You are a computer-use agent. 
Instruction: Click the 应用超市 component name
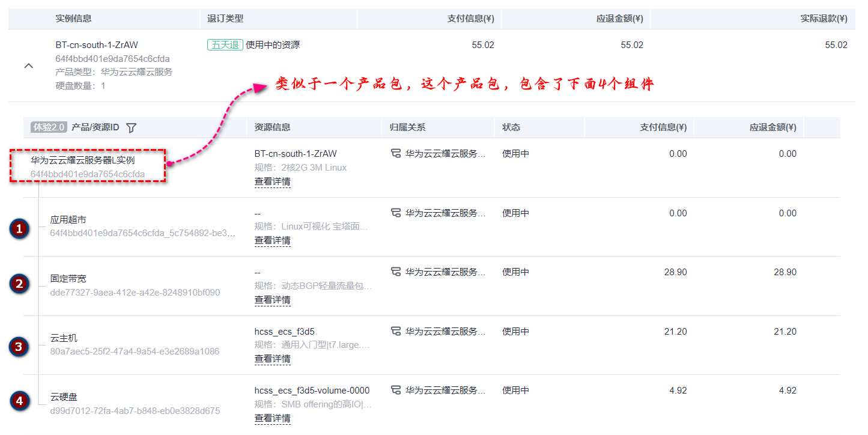tap(68, 220)
